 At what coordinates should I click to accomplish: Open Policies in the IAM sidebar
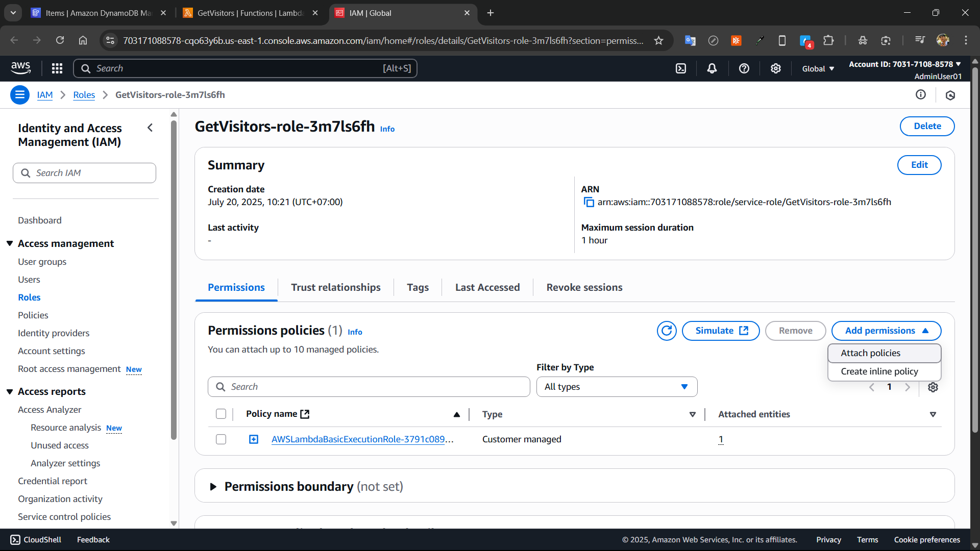33,315
